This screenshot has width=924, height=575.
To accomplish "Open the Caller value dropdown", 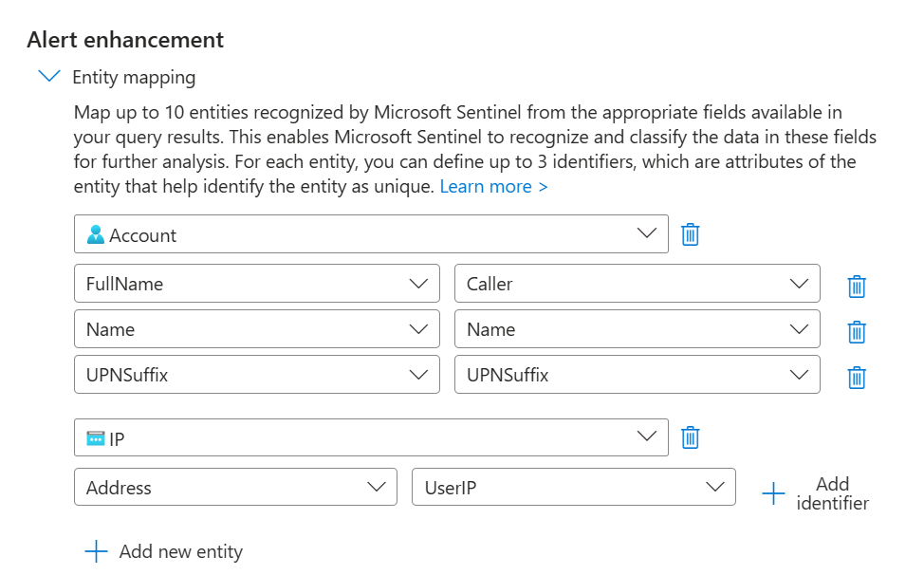I will click(637, 284).
